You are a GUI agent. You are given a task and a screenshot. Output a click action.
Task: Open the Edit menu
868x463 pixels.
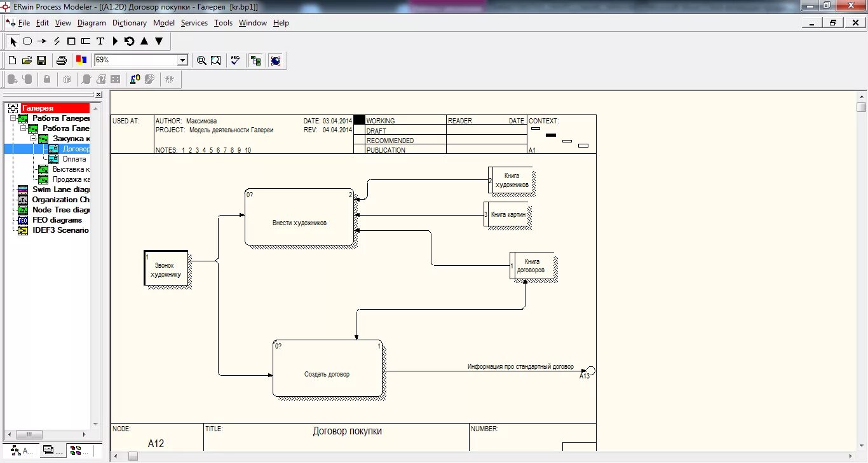point(43,23)
